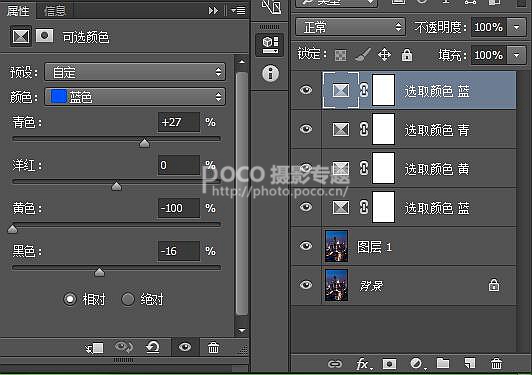The width and height of the screenshot is (532, 375).
Task: Click link layers icon in Layers footer
Action: click(335, 364)
